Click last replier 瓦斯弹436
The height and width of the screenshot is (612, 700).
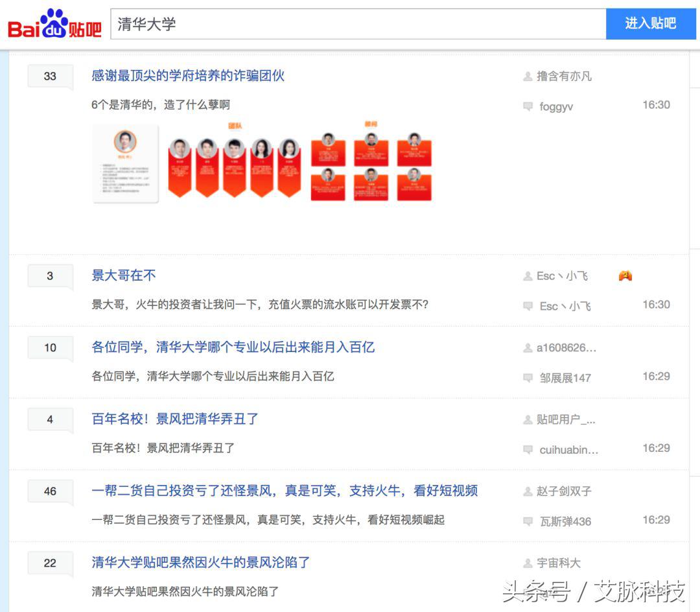pos(565,521)
